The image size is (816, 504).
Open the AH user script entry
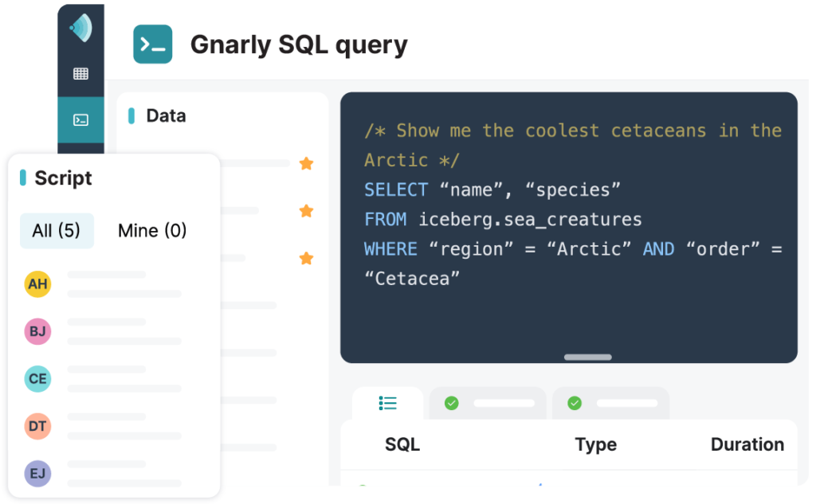103,284
